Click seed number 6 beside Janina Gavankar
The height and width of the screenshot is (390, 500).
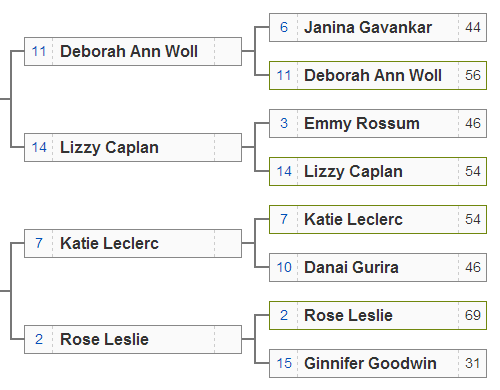284,27
